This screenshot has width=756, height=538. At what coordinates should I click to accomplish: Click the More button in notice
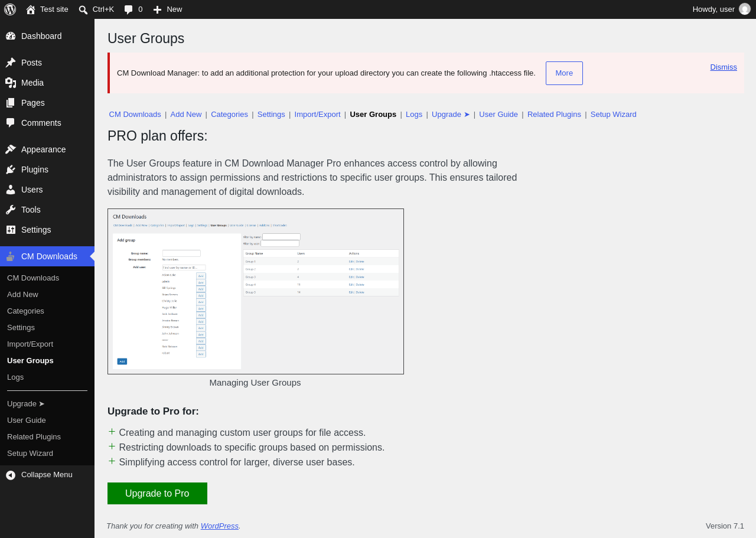564,73
